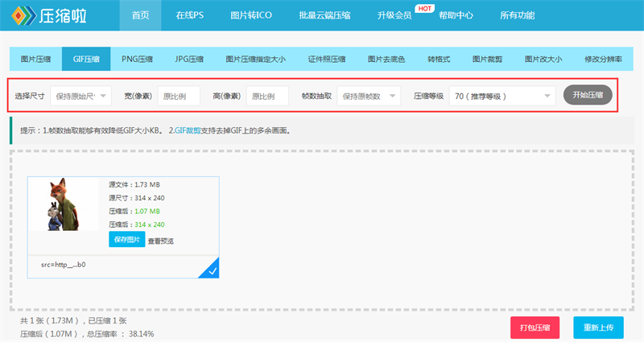Viewport: 644px width, 342px height.
Task: Expand the 帧数抽取 dropdown
Action: click(x=369, y=96)
